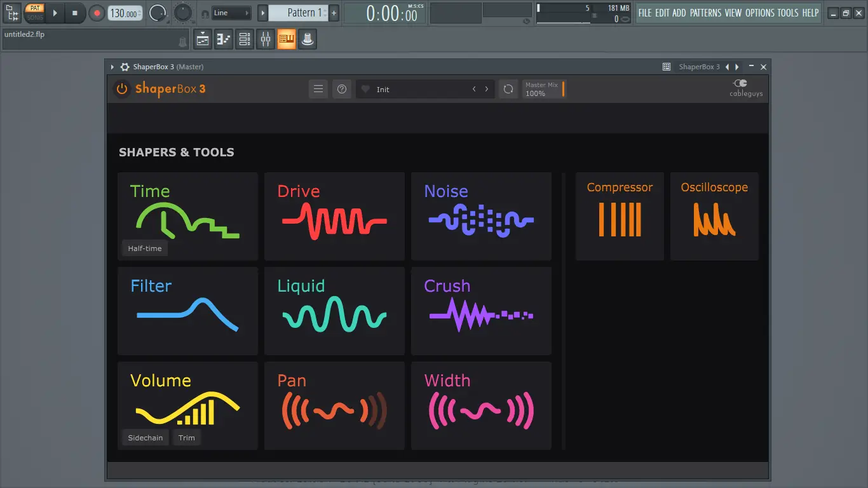The image size is (868, 488).
Task: Click the Sidechain preset button
Action: coord(146,438)
